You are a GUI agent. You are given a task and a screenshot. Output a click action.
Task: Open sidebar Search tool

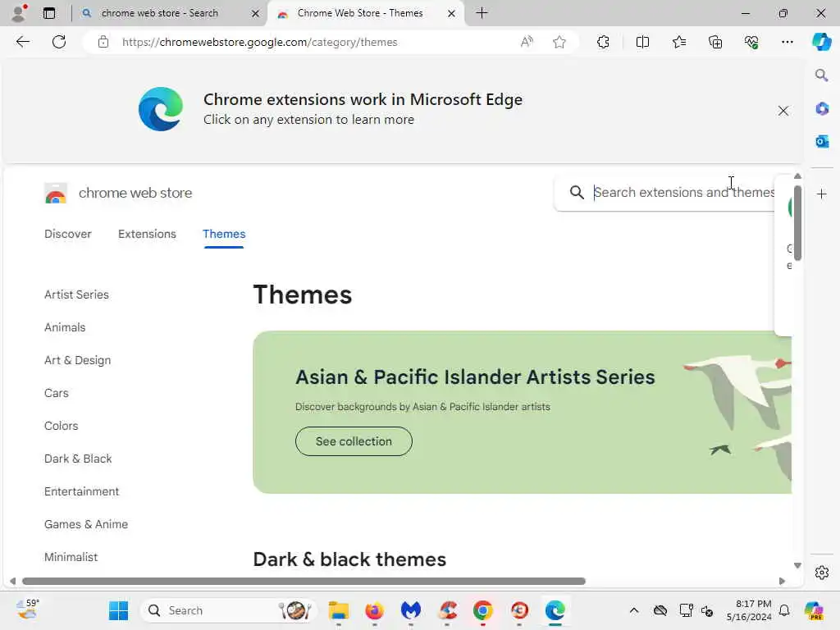tap(821, 75)
